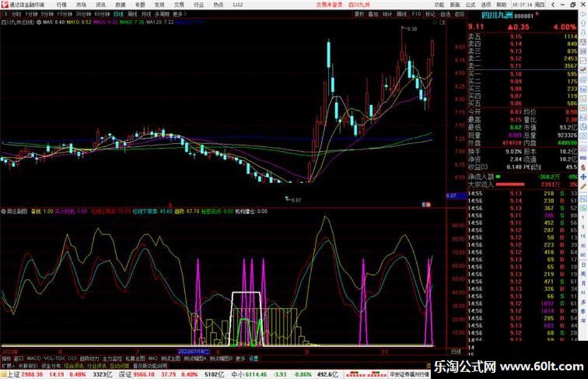Open the 公式 menu at top right
588x379 pixels.
coord(470,4)
